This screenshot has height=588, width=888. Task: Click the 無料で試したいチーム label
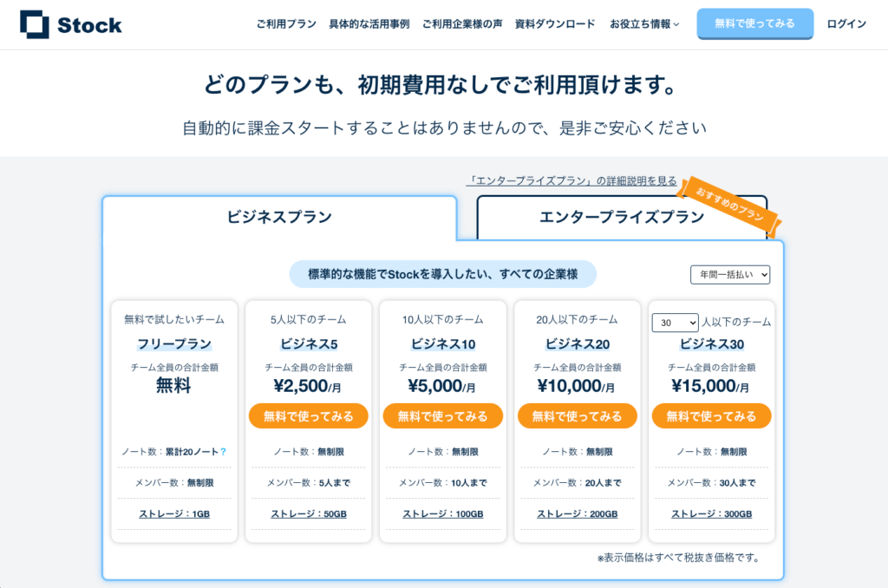click(174, 320)
